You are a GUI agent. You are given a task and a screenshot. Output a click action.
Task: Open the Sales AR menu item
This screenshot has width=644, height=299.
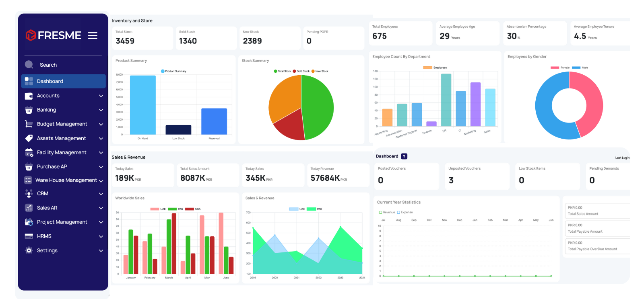coord(47,208)
